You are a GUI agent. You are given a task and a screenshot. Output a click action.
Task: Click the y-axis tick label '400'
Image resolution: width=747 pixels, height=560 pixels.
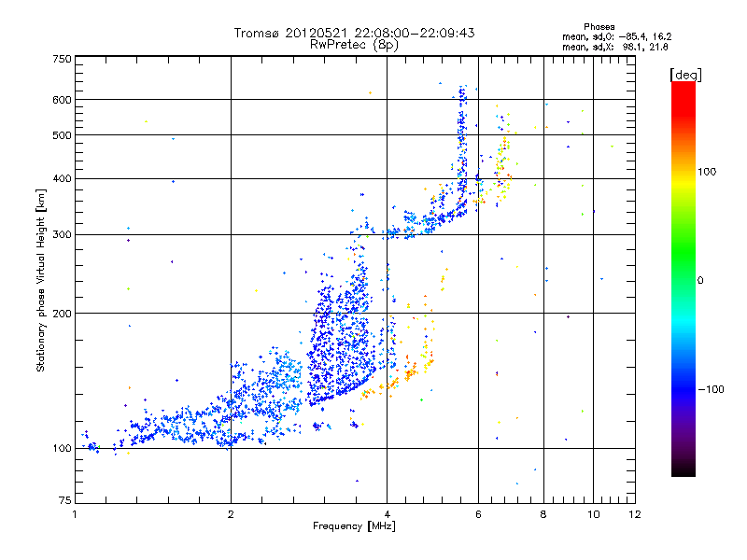(63, 178)
